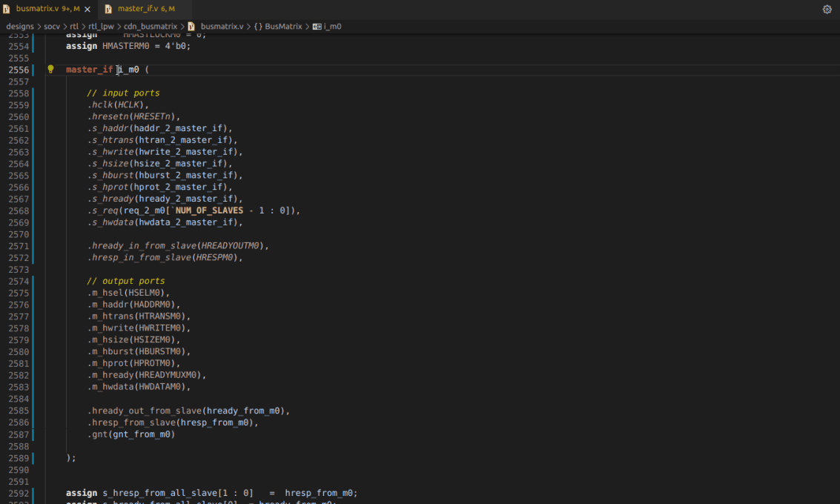Click the NUM_OF_SLAVES macro in code
This screenshot has width=840, height=504.
pyautogui.click(x=208, y=210)
